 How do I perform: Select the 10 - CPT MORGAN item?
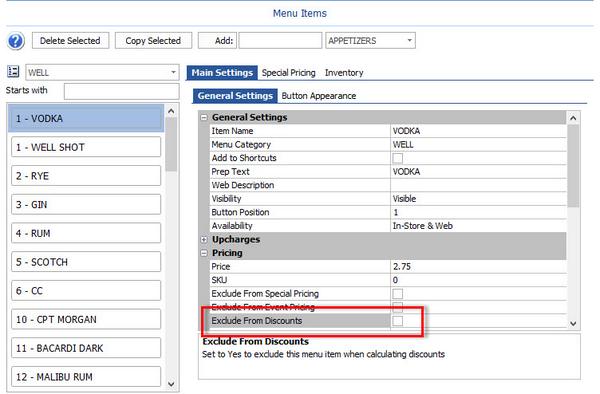pos(86,319)
